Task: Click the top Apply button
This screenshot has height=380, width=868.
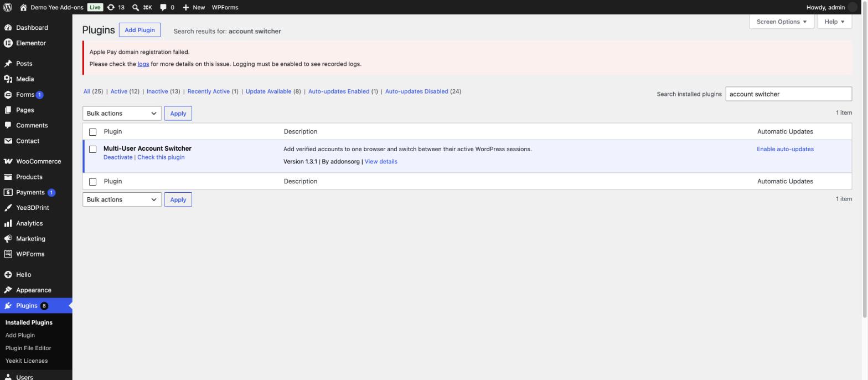Action: [178, 114]
